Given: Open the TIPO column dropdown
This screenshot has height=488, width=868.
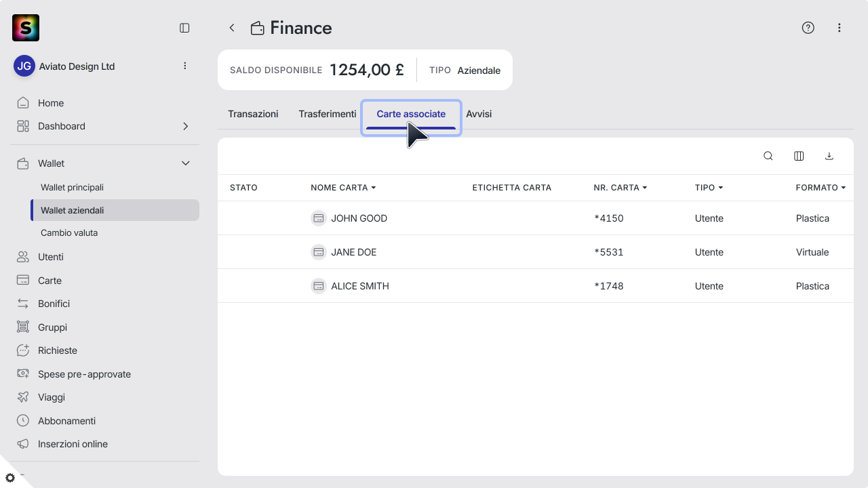Looking at the screenshot, I should click(x=709, y=188).
